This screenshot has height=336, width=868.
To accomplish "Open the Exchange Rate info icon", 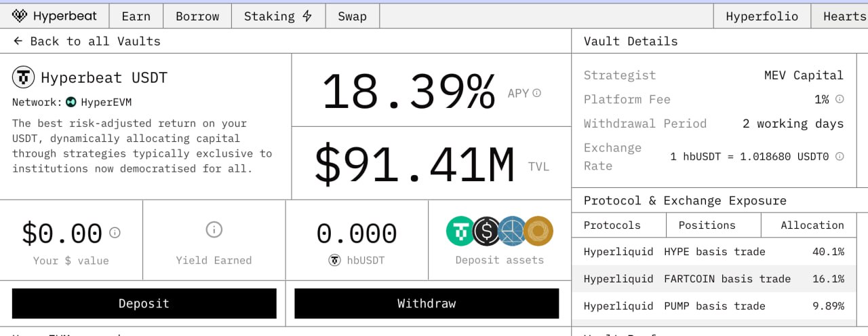I will (x=840, y=156).
